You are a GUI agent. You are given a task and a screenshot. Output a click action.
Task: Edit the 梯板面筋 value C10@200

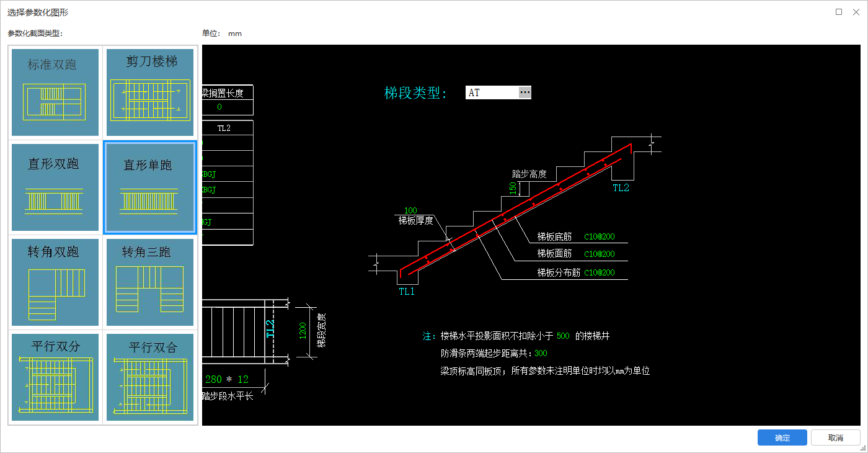(600, 254)
